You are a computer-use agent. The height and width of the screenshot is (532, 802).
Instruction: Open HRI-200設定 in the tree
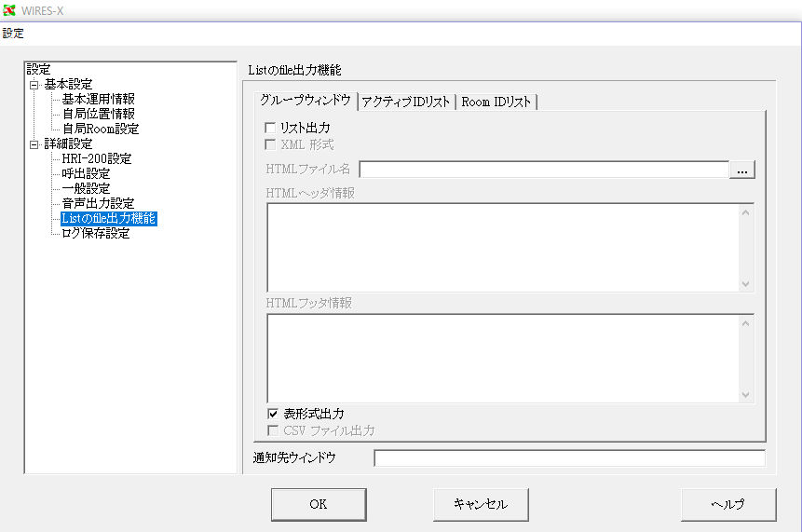click(x=97, y=158)
